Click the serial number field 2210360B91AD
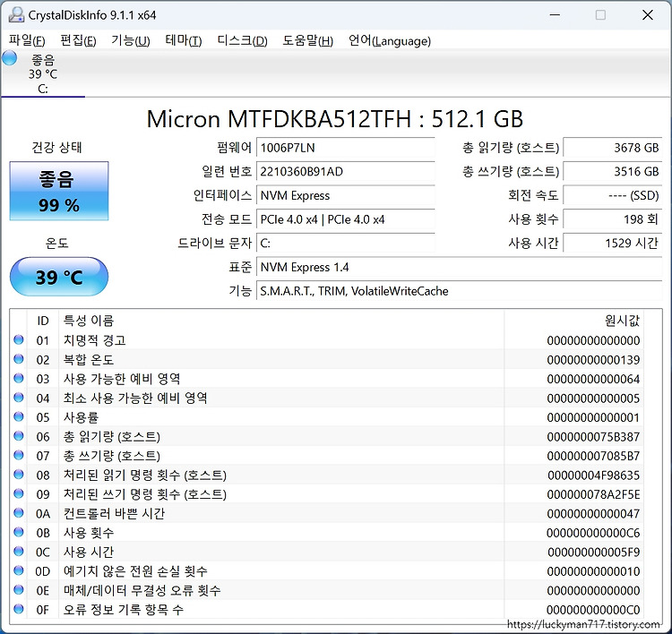672x634 pixels. coord(346,172)
